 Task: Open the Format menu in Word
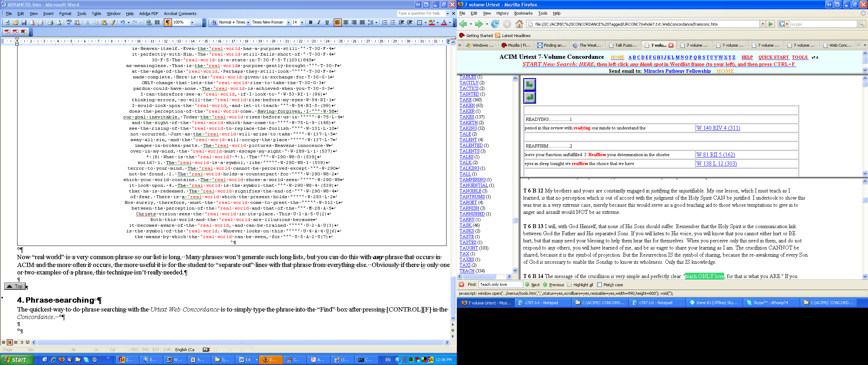click(65, 14)
